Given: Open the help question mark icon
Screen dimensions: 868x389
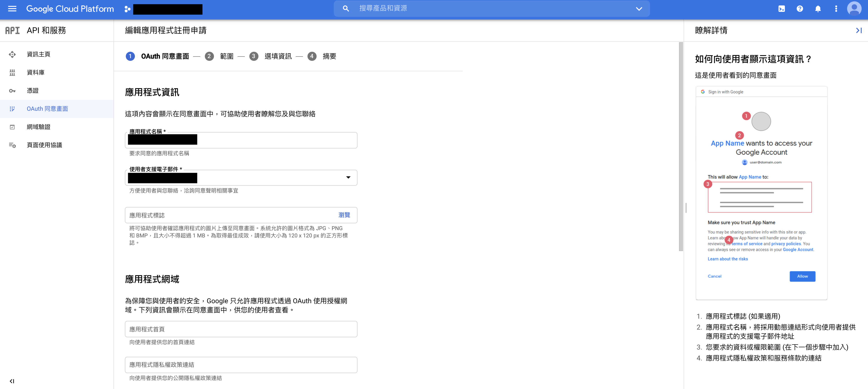Looking at the screenshot, I should 800,9.
